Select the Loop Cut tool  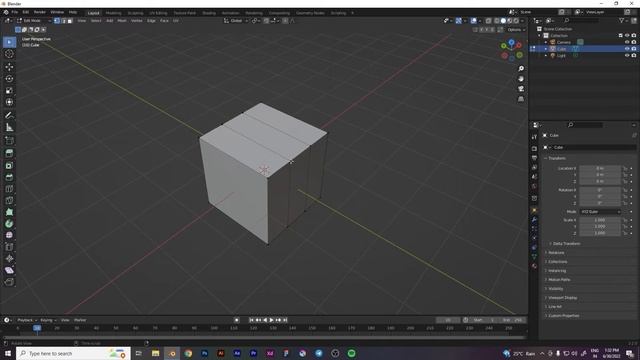pyautogui.click(x=9, y=189)
